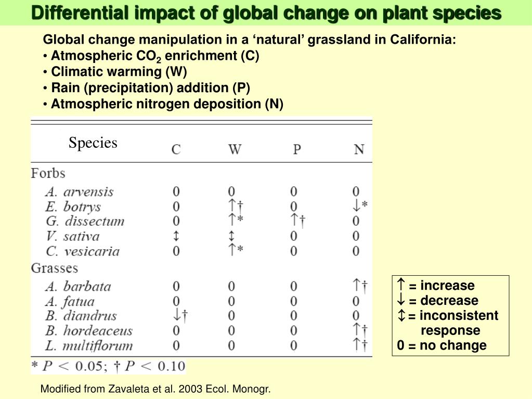Click the Climatic warming (W) bullet
The image size is (532, 399).
115,72
